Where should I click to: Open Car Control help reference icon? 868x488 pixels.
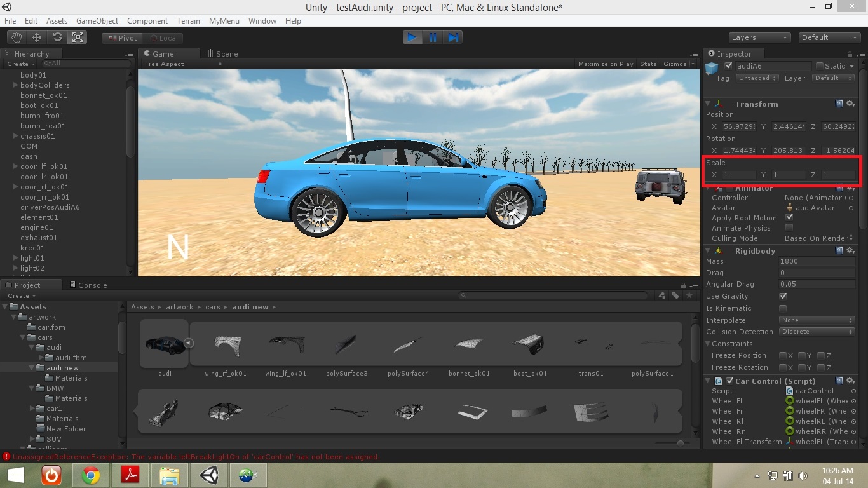[x=839, y=381]
